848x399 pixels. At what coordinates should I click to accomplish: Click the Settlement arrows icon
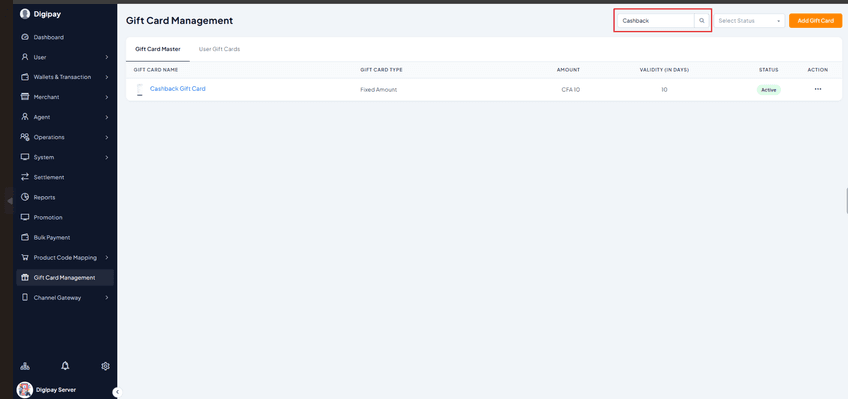tap(25, 177)
